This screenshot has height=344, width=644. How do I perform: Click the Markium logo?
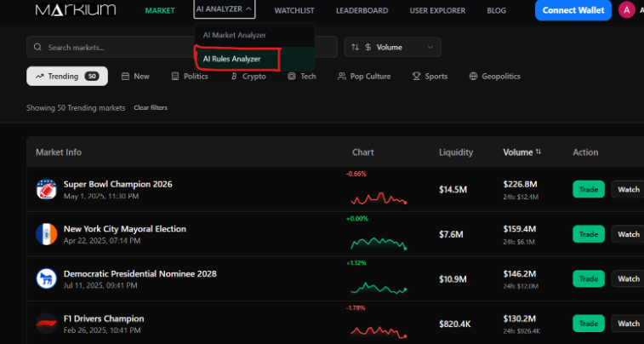[x=76, y=9]
